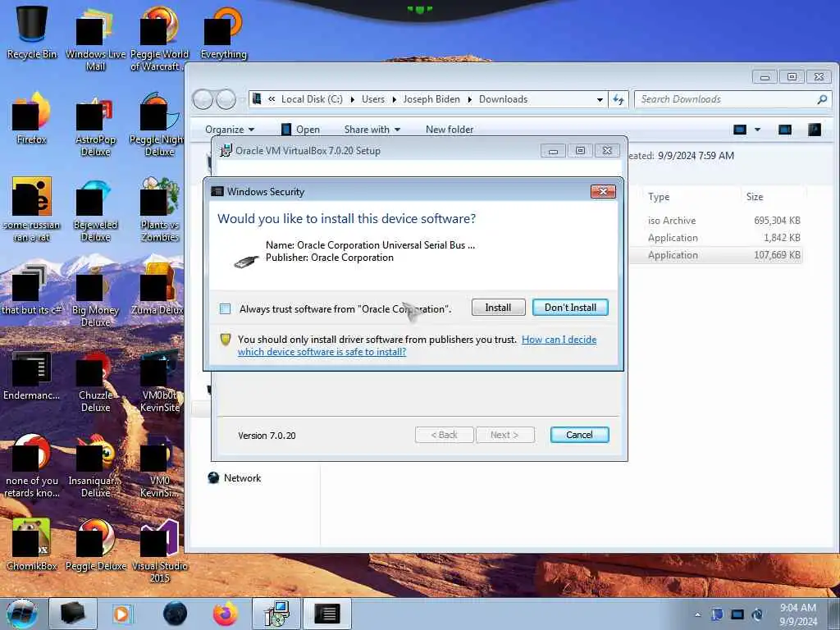Click the Don't Install button

pyautogui.click(x=571, y=308)
